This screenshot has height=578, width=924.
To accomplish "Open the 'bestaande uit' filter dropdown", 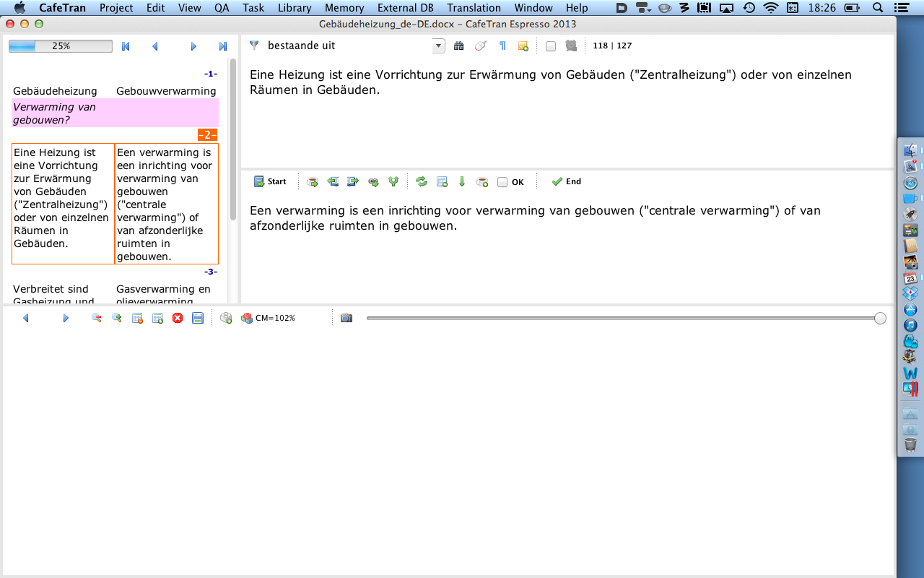I will (438, 46).
